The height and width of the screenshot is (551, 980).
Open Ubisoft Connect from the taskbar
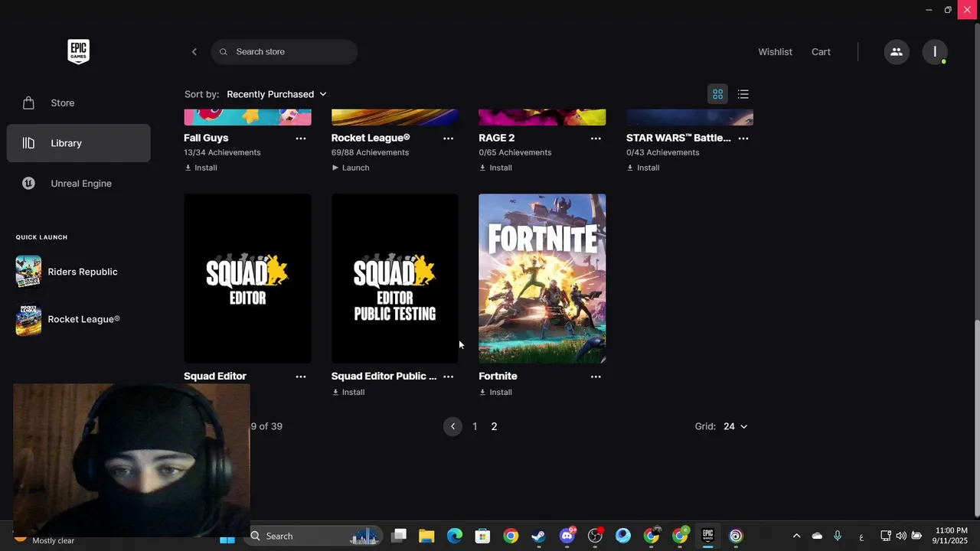pyautogui.click(x=736, y=536)
